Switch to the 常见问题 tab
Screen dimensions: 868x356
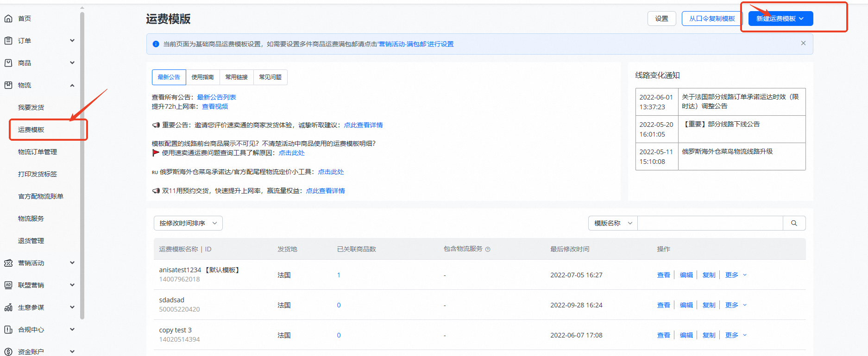[x=270, y=77]
